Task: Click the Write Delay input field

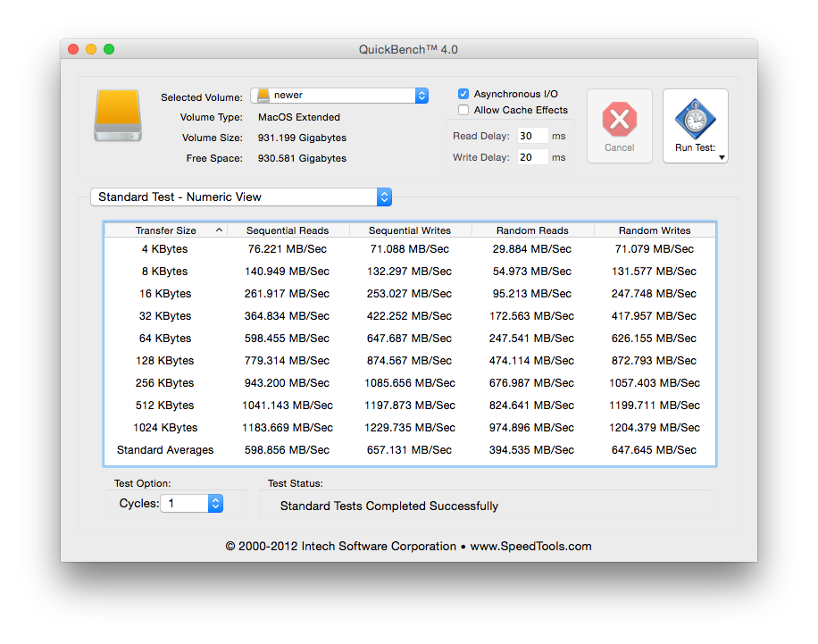Action: [532, 157]
